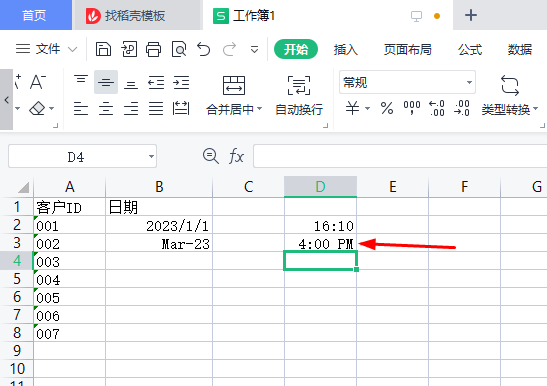Click the 类型转换 button
Image resolution: width=547 pixels, height=386 pixels.
pos(510,95)
